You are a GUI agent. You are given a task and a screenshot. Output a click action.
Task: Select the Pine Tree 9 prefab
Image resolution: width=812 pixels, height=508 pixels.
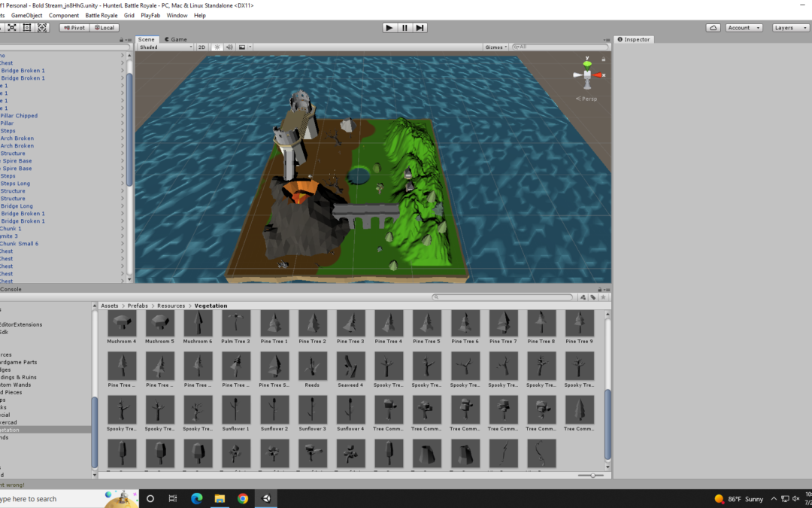580,324
